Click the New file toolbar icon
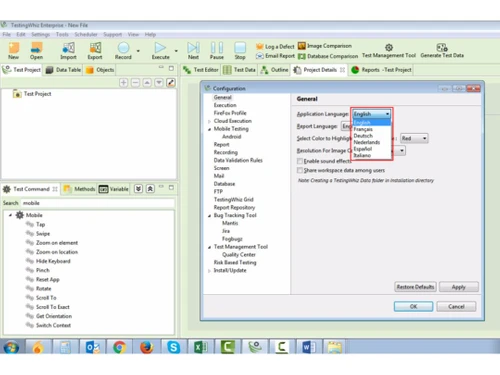The height and width of the screenshot is (375, 500). (14, 51)
